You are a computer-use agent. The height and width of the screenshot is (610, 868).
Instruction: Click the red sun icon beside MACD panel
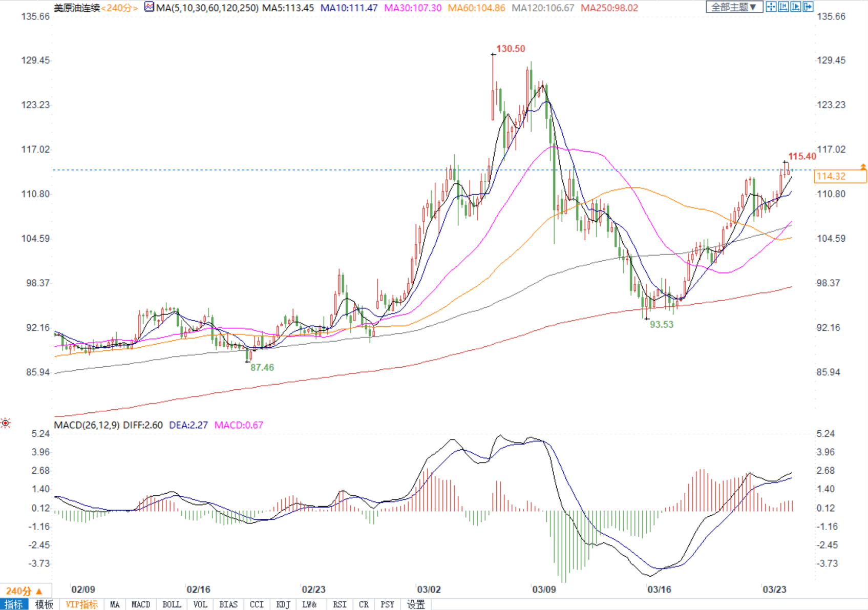point(6,423)
